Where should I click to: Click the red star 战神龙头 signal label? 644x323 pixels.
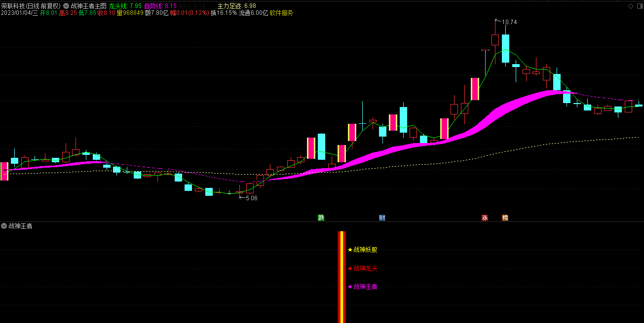point(363,269)
